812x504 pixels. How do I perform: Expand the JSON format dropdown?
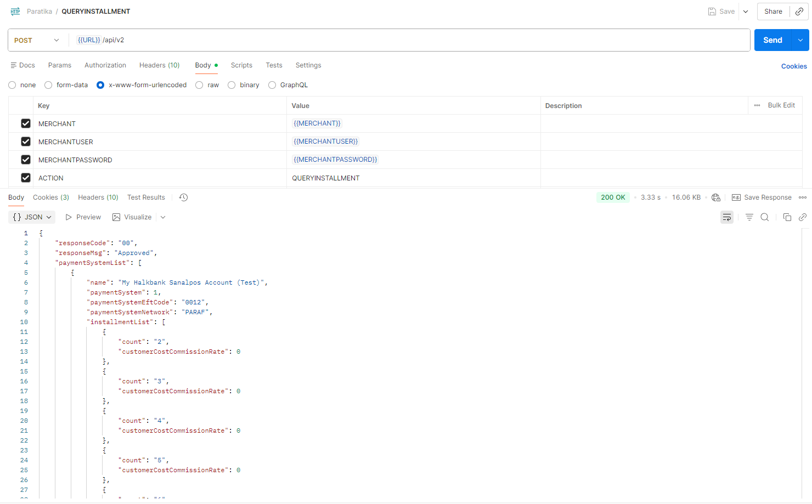tap(32, 217)
